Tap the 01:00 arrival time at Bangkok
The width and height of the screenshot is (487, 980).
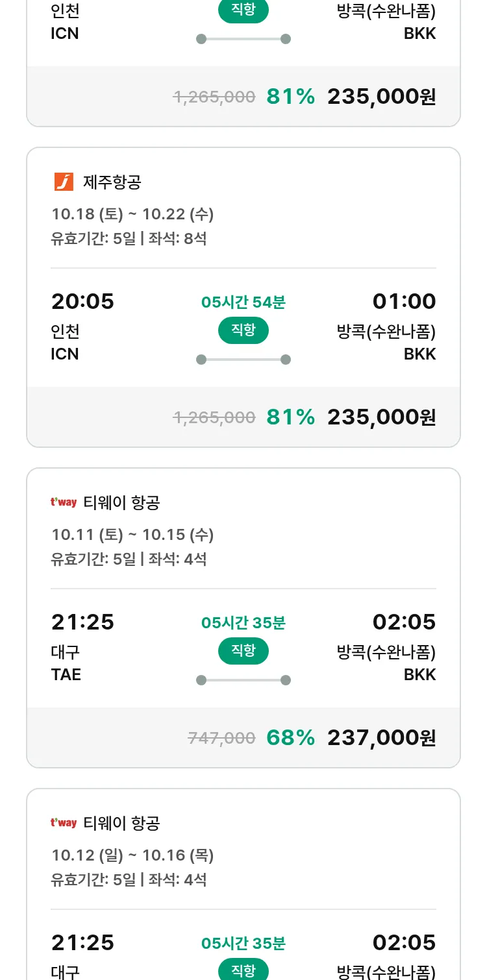point(404,302)
